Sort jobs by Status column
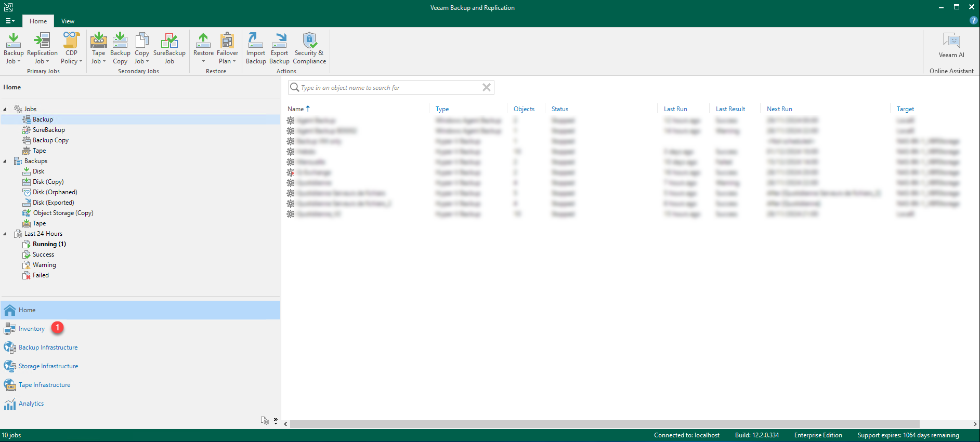This screenshot has height=442, width=980. (x=560, y=109)
